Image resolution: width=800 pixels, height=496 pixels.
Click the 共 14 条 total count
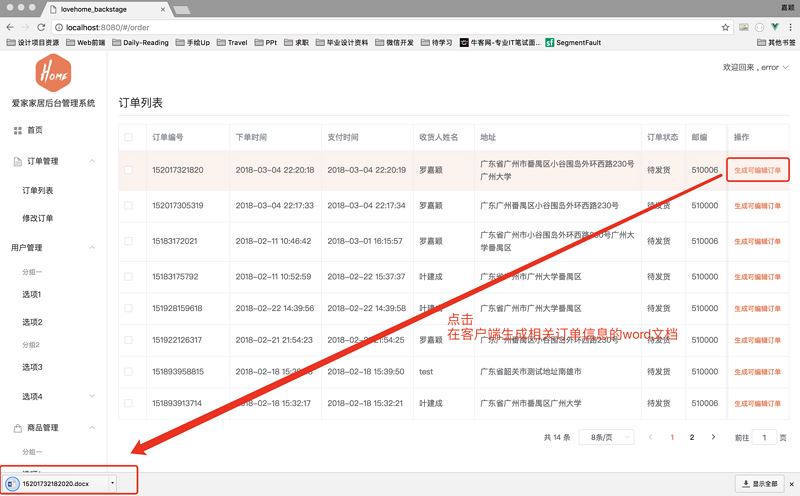pyautogui.click(x=557, y=437)
